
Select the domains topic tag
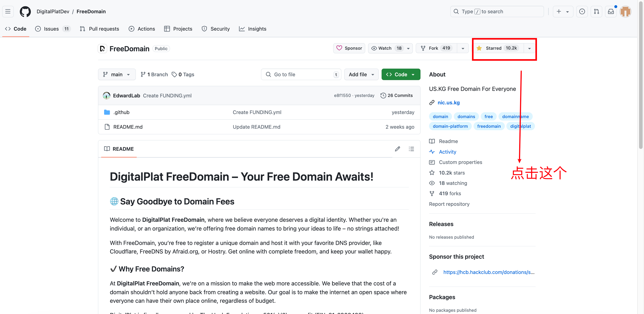(466, 117)
